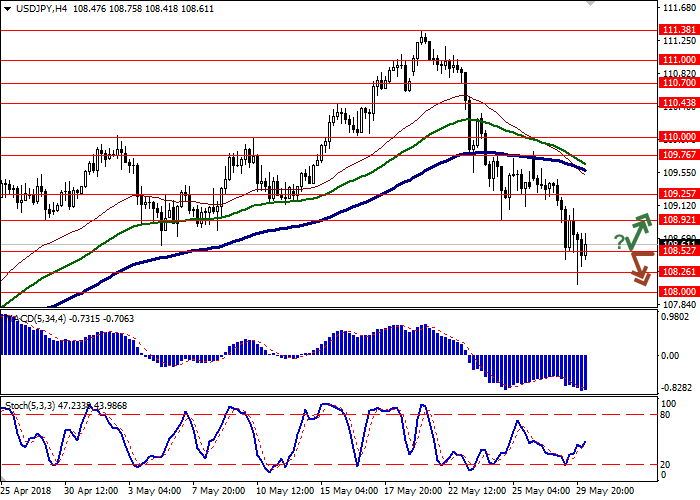Viewport: 700px width, 500px height.
Task: Click the 110.700 price level label
Action: point(679,83)
